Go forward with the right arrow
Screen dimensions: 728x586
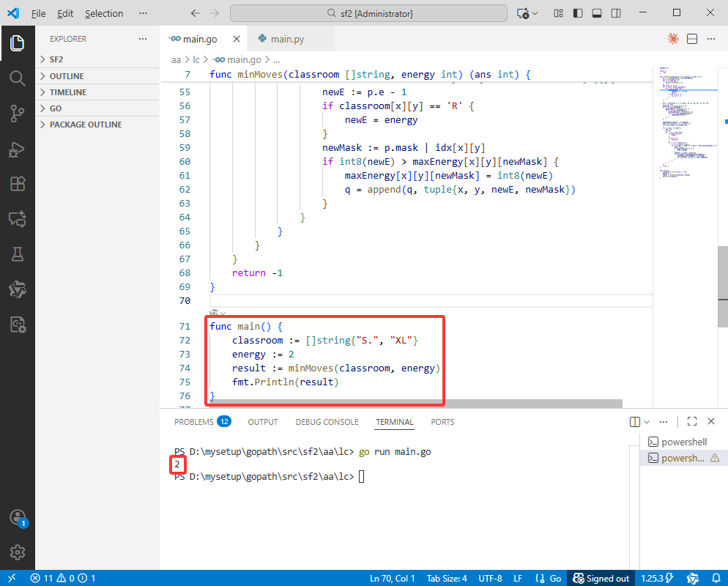click(215, 13)
